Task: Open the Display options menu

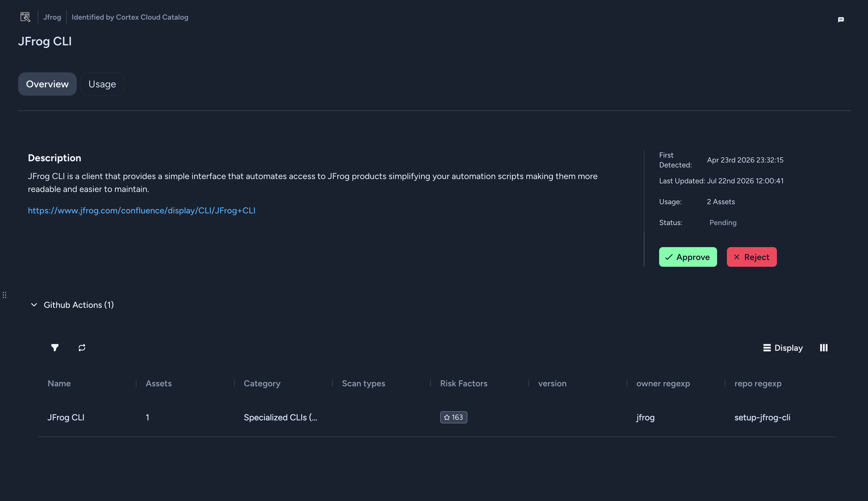Action: tap(783, 347)
